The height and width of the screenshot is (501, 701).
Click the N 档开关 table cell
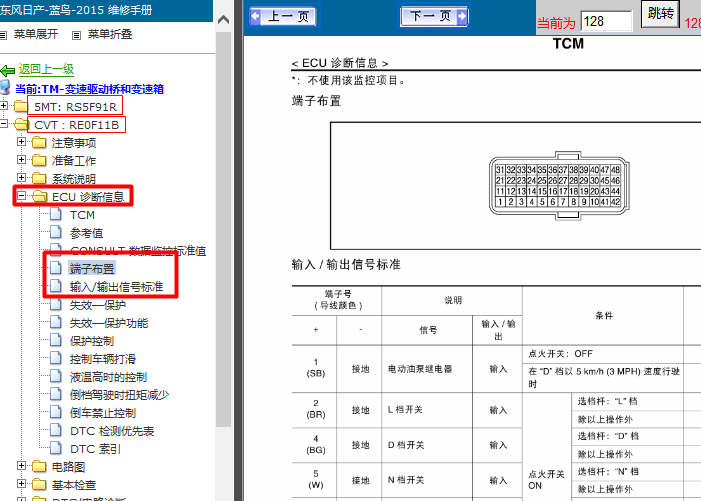coord(427,480)
